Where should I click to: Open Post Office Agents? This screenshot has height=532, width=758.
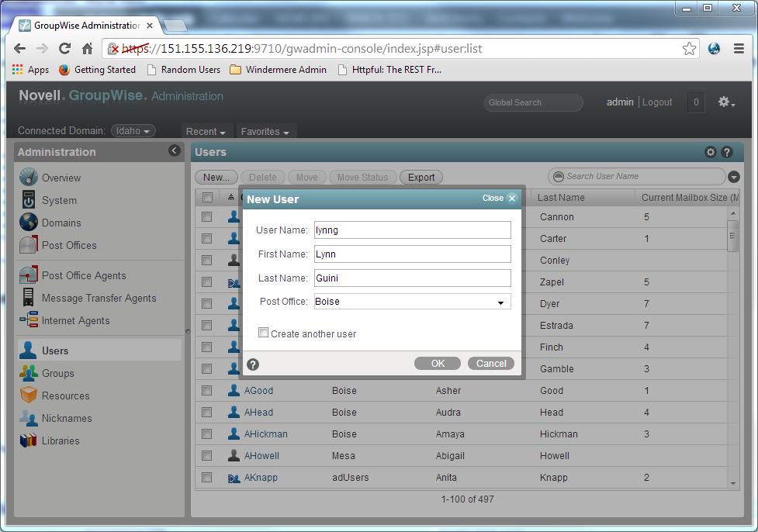tap(84, 275)
